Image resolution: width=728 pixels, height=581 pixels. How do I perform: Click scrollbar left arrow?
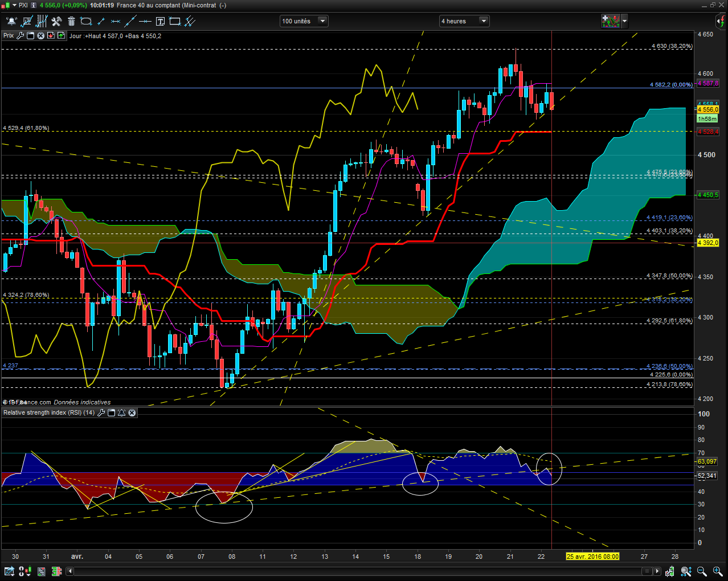click(70, 571)
